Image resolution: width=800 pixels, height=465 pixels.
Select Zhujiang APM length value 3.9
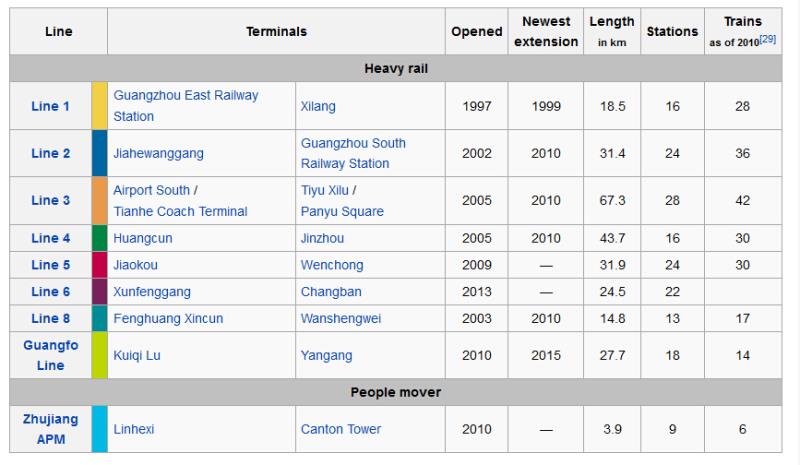(x=612, y=429)
